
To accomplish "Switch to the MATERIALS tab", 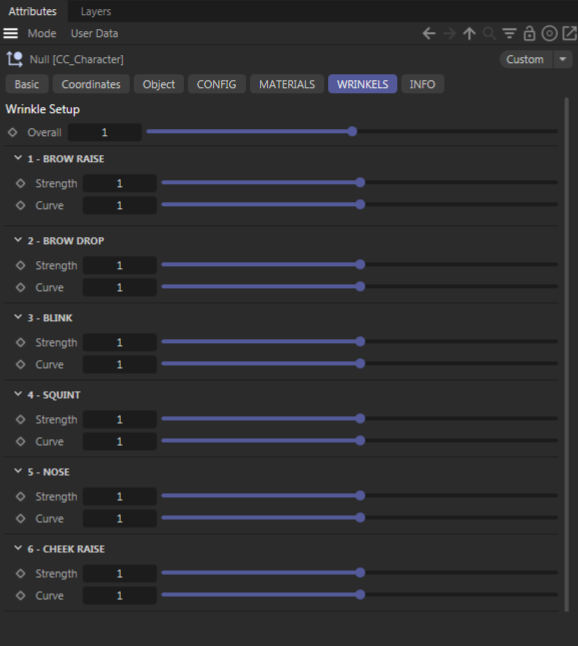I will click(287, 84).
